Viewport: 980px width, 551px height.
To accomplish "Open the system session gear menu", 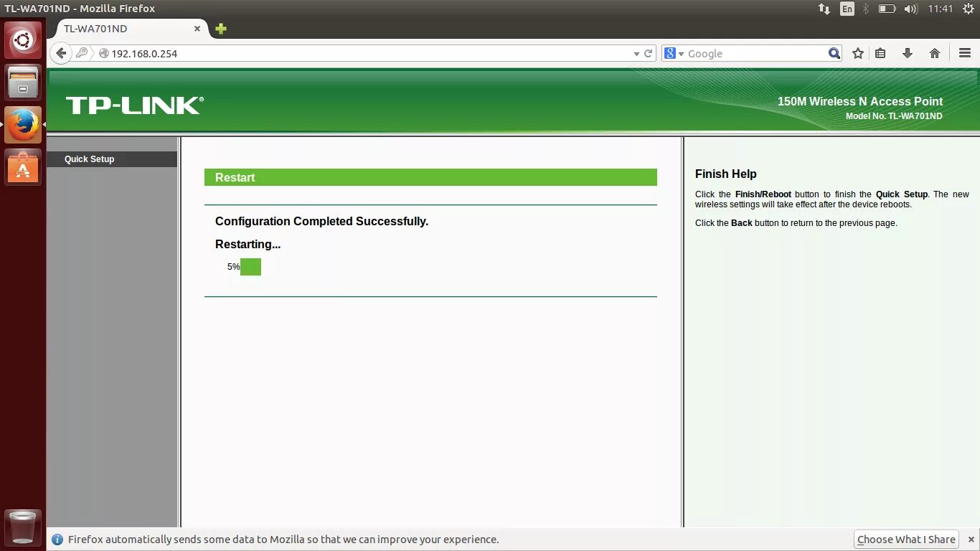I will point(968,9).
